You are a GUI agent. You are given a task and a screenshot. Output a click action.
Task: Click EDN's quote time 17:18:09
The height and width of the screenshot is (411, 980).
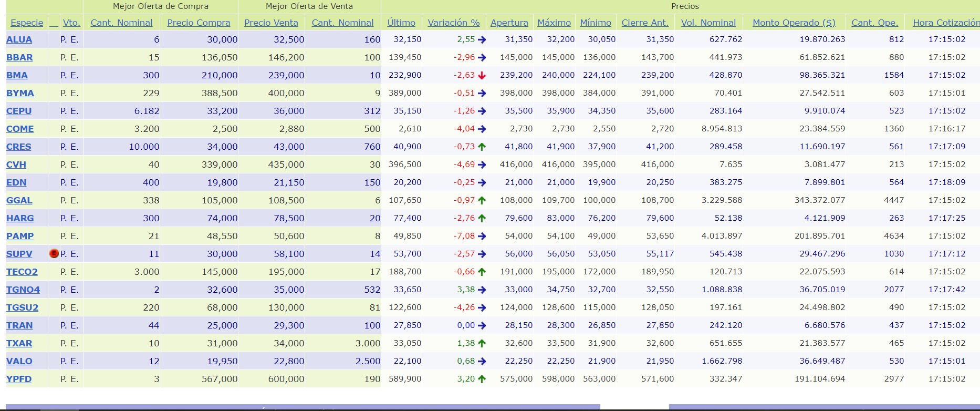click(947, 182)
